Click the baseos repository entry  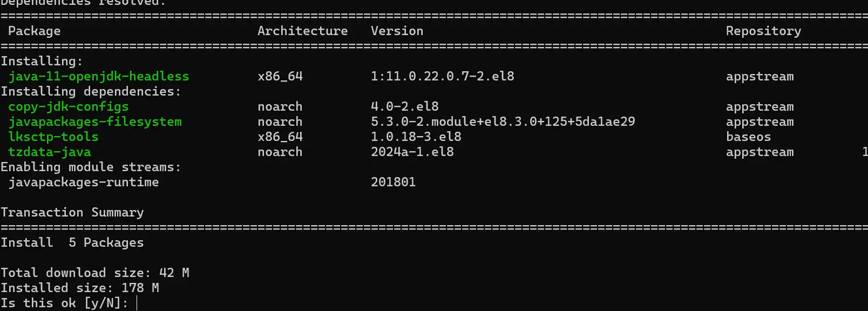pos(749,137)
